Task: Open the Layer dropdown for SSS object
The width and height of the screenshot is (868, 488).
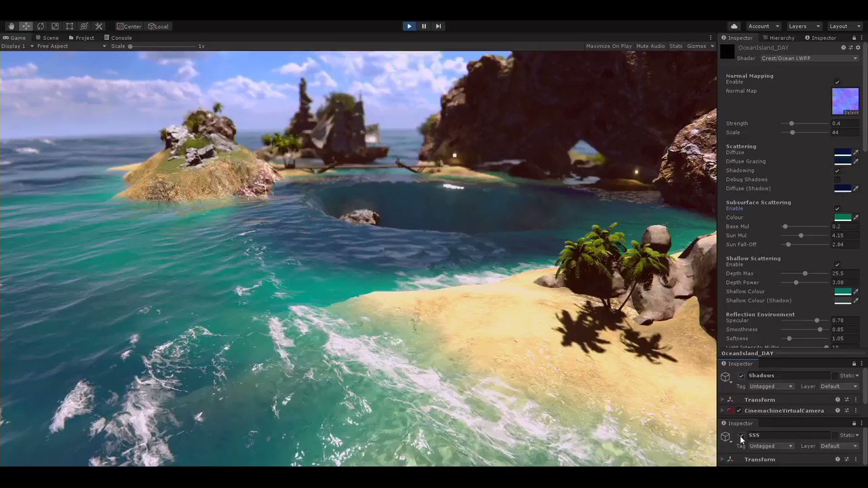Action: (x=839, y=446)
